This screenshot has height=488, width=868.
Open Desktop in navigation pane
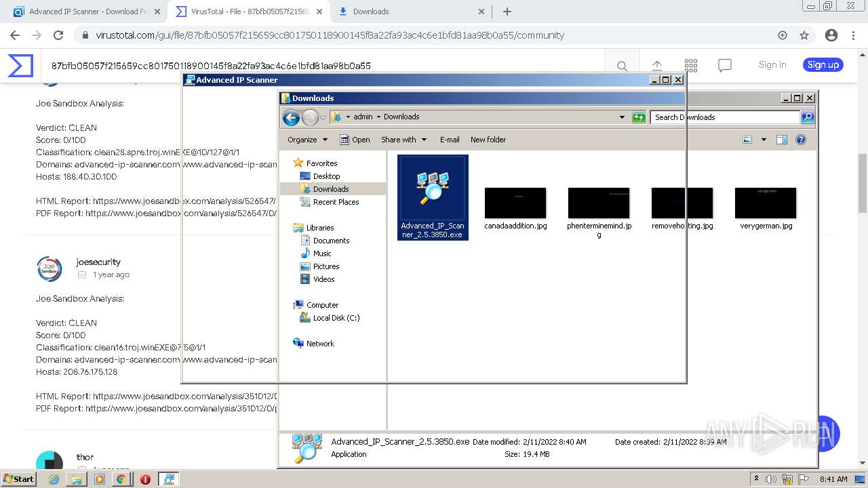(326, 176)
